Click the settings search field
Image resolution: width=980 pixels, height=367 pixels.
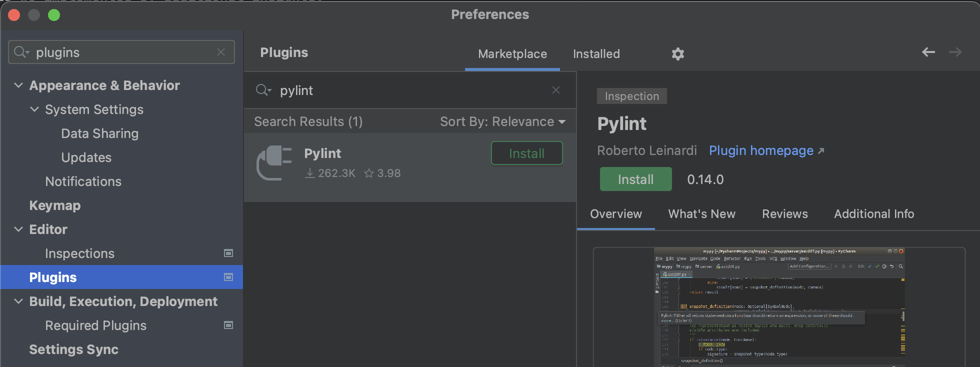pos(121,52)
